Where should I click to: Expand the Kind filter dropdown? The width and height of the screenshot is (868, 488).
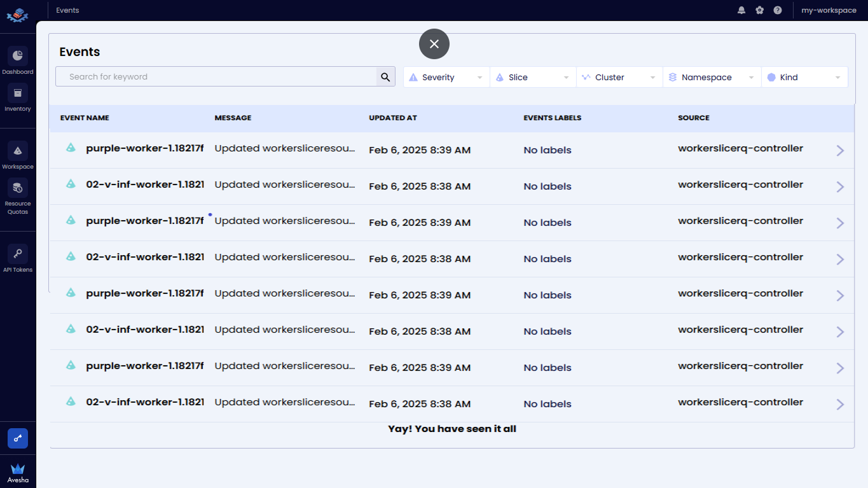coord(804,77)
